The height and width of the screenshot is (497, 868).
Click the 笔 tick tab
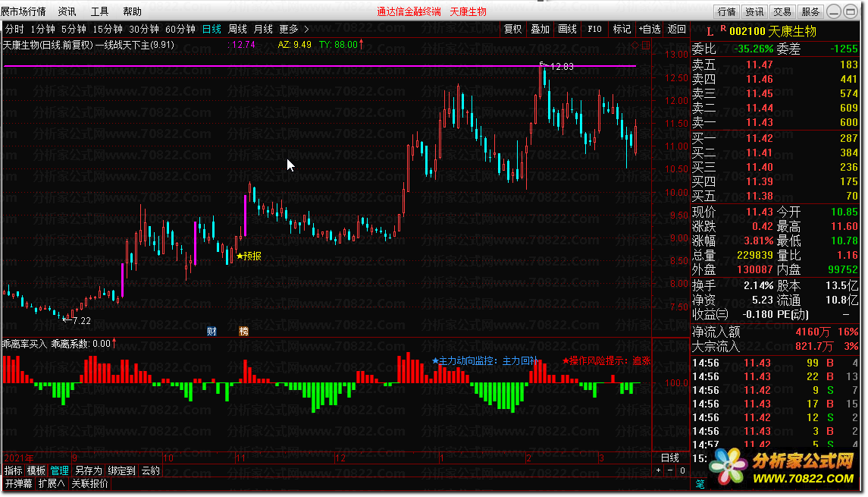(x=700, y=483)
